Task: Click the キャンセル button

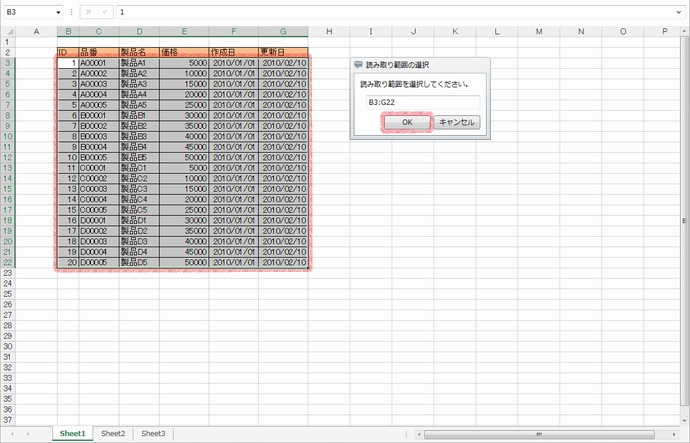Action: [458, 122]
